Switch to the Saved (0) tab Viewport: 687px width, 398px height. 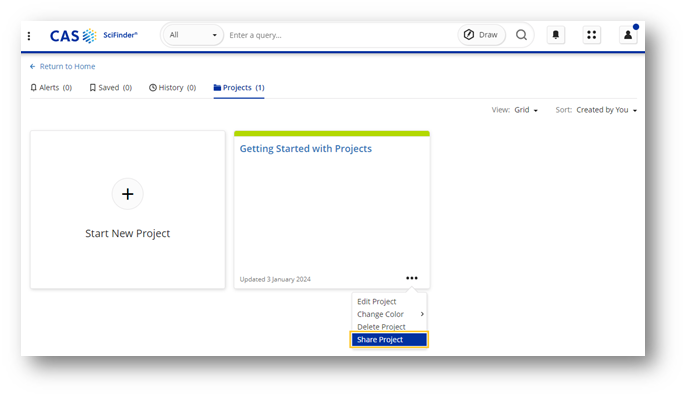(110, 88)
